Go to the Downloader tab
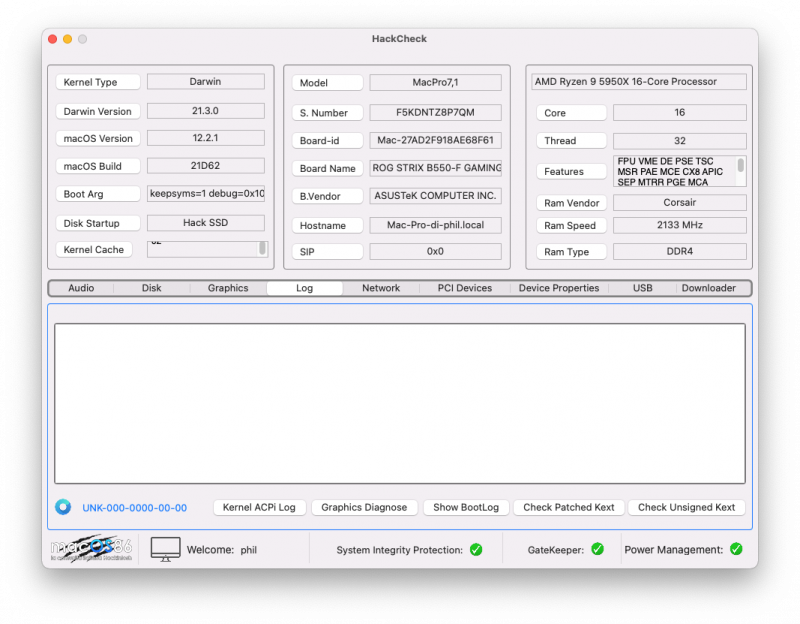800x624 pixels. tap(708, 288)
